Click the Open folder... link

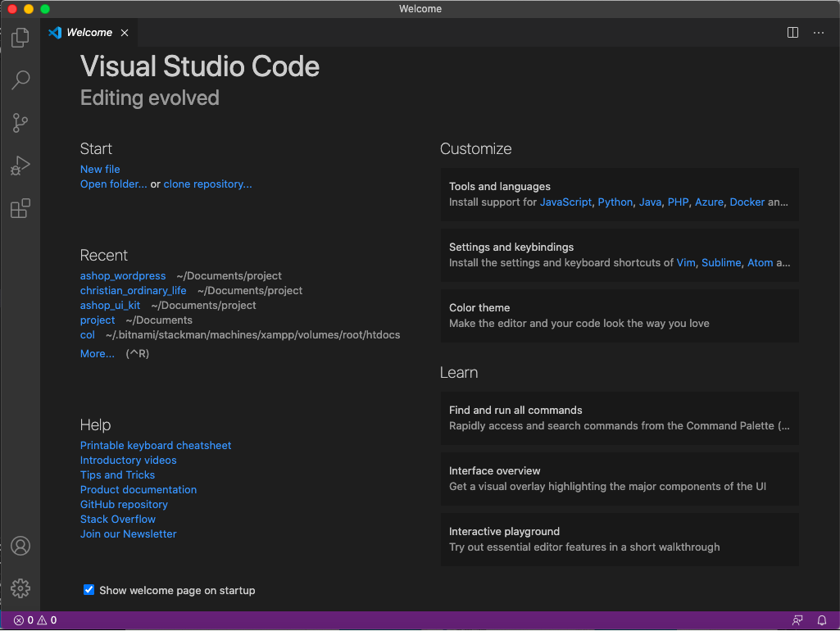(x=114, y=184)
